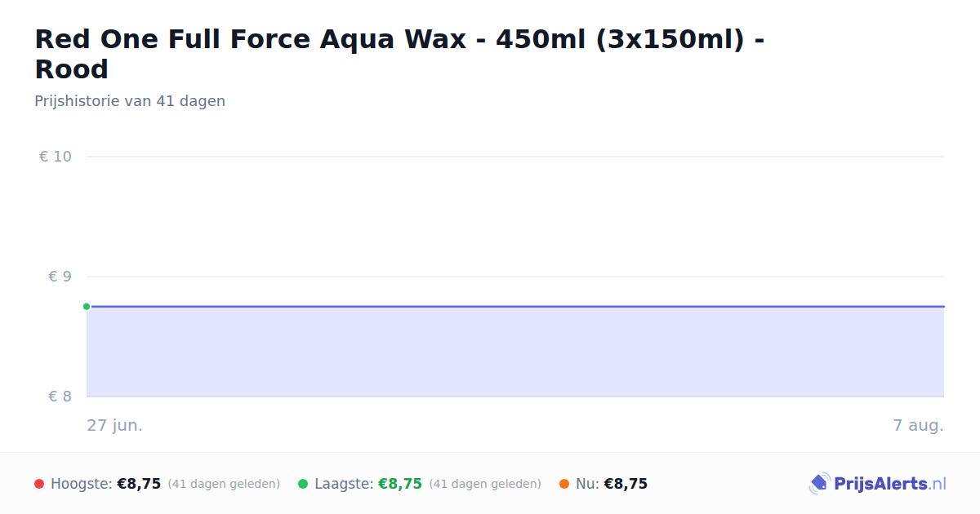Image resolution: width=980 pixels, height=514 pixels.
Task: Click the € 10 axis label
Action: pos(56,157)
